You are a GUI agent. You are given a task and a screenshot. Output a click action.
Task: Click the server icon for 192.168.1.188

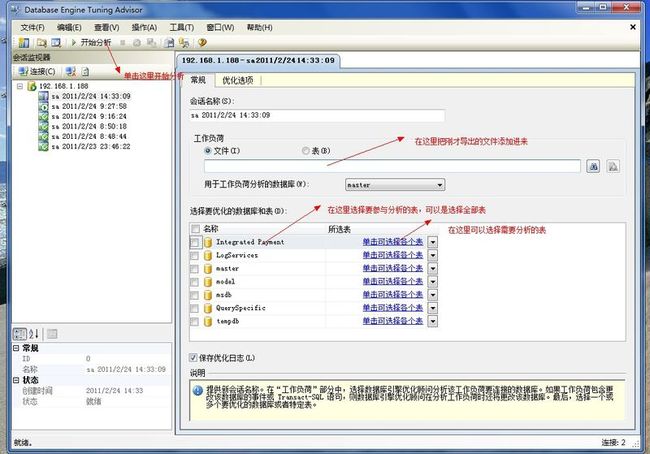(32, 86)
